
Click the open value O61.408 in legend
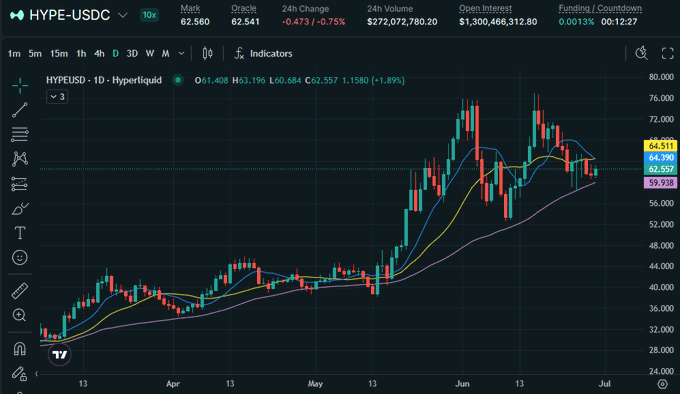(x=211, y=80)
